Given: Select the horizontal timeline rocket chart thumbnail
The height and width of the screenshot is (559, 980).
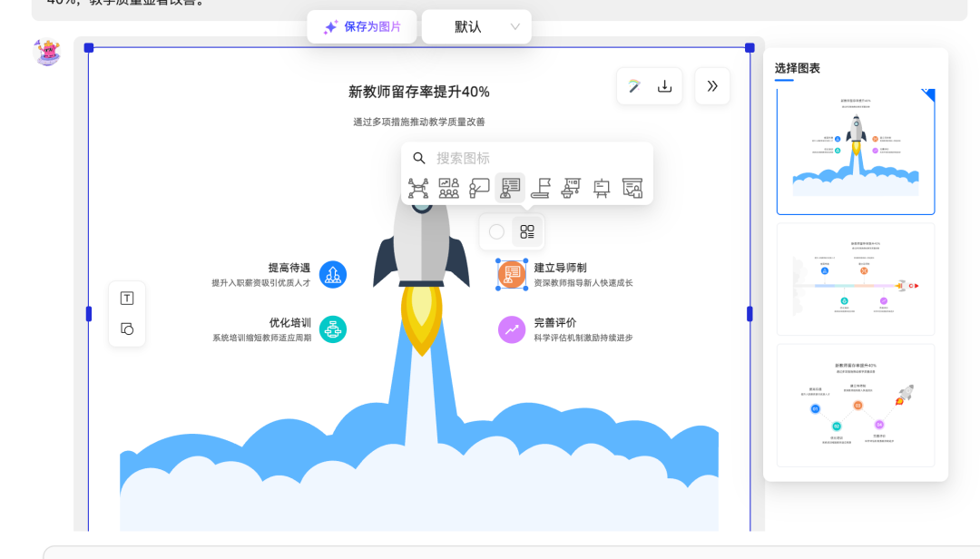Looking at the screenshot, I should pos(855,279).
